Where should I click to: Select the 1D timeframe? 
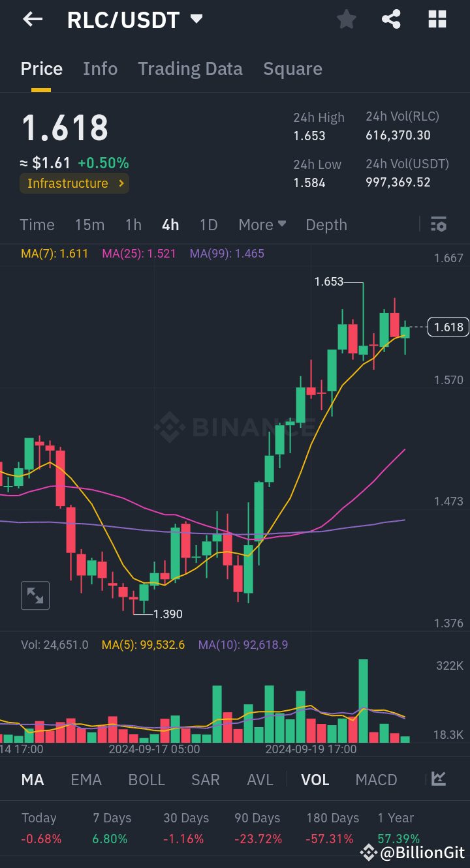208,224
